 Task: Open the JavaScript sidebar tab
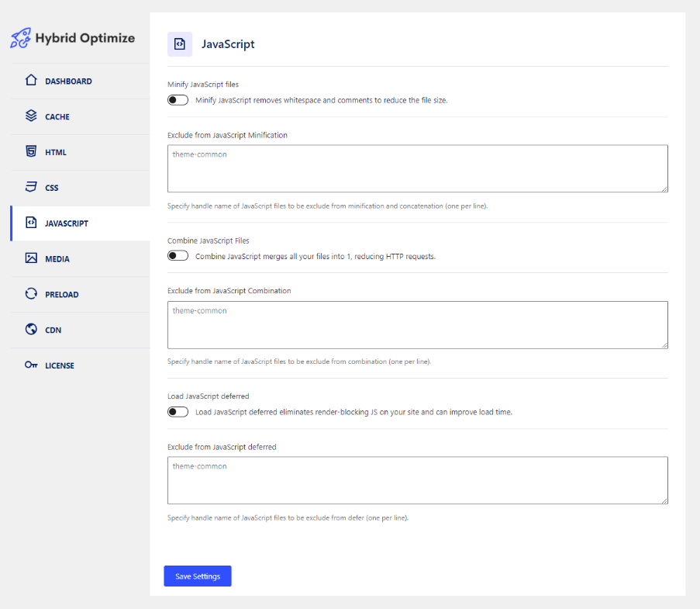[67, 223]
